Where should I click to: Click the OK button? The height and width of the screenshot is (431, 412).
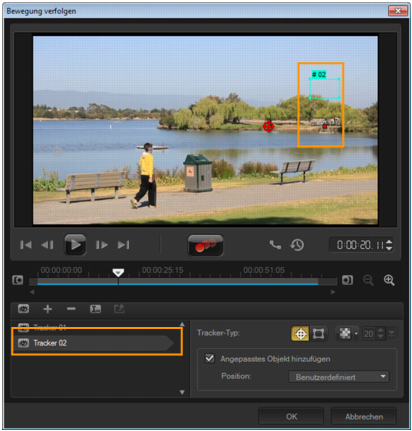[x=291, y=417]
